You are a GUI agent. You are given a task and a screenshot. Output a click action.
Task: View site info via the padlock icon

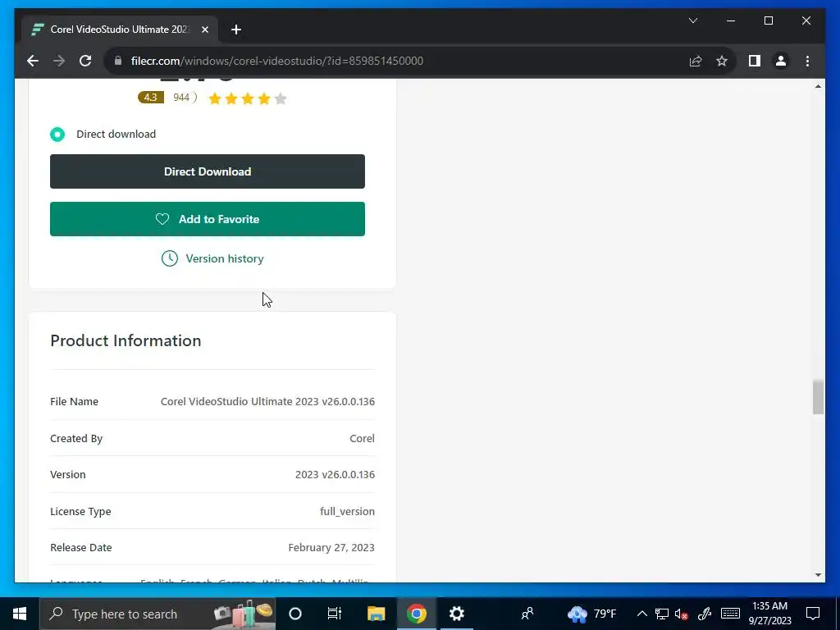118,61
